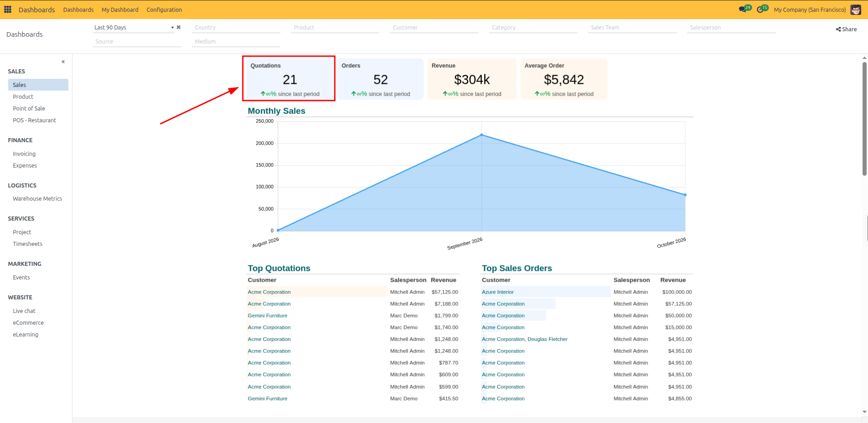
Task: Open the Top Sales Orders heading link
Action: tap(517, 268)
